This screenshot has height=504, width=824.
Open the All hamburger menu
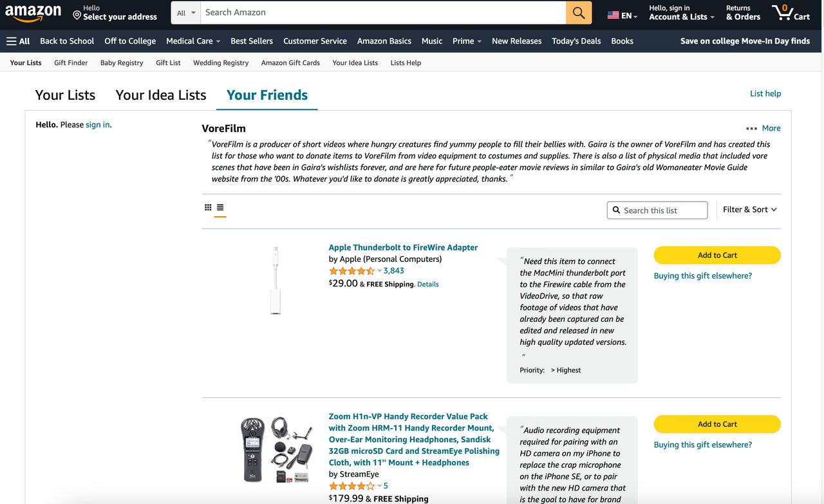pyautogui.click(x=18, y=41)
